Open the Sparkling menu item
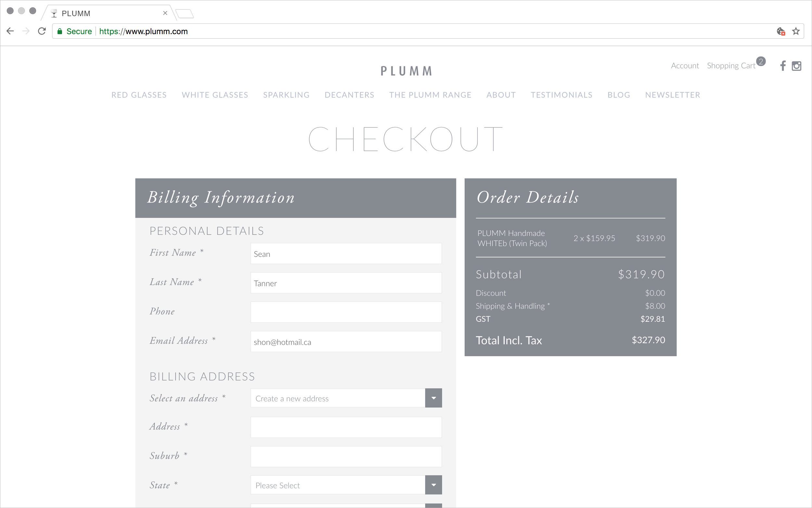Viewport: 812px width, 508px height. coord(286,95)
